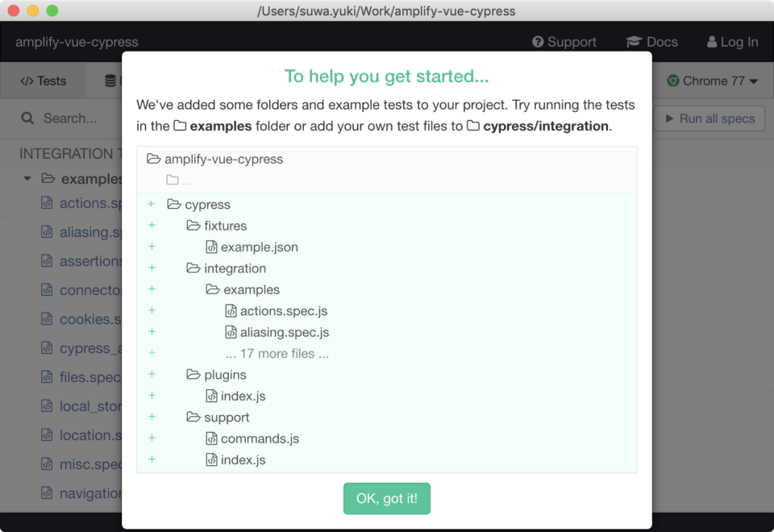774x532 pixels.
Task: Click the Run all specs button
Action: (x=709, y=118)
